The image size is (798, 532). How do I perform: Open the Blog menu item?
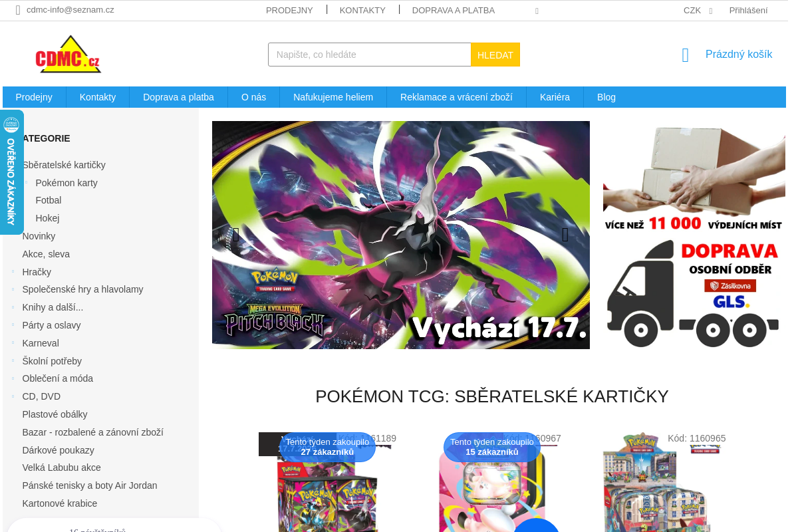pos(606,97)
